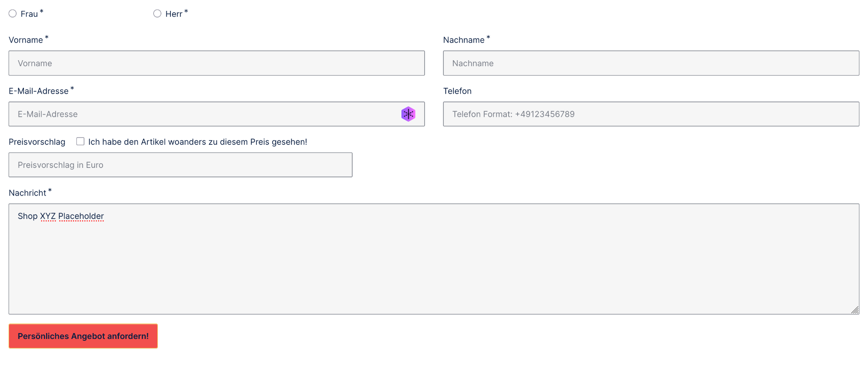
Task: Click the Preisvorschlag in Euro input box
Action: tap(180, 165)
